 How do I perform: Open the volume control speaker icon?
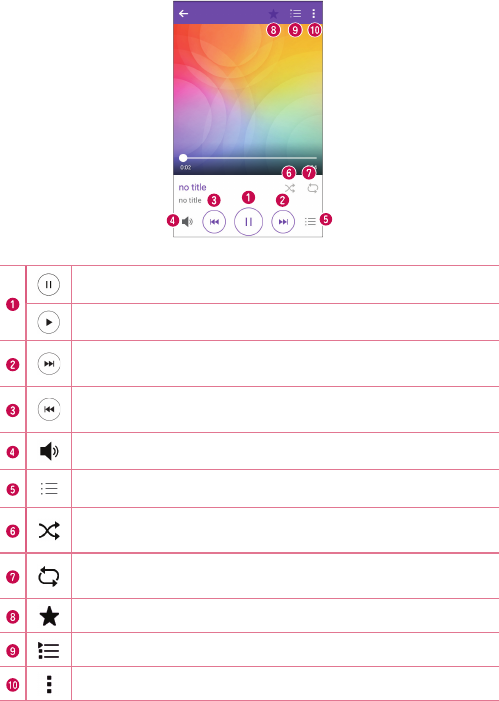[187, 221]
